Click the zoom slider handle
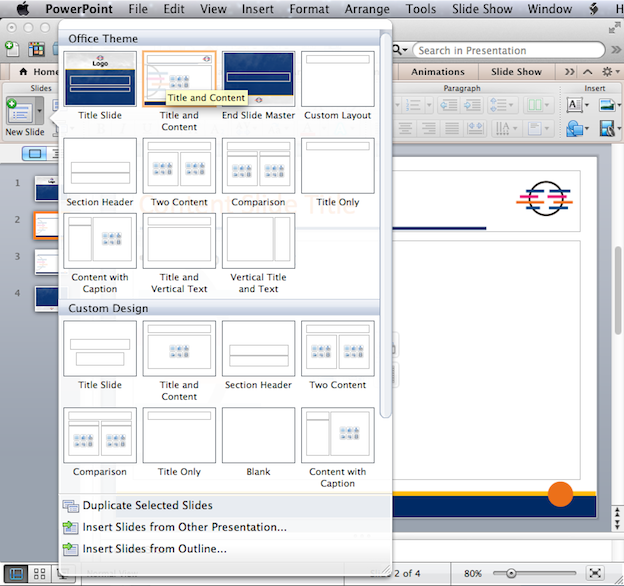The height and width of the screenshot is (586, 624). (511, 573)
